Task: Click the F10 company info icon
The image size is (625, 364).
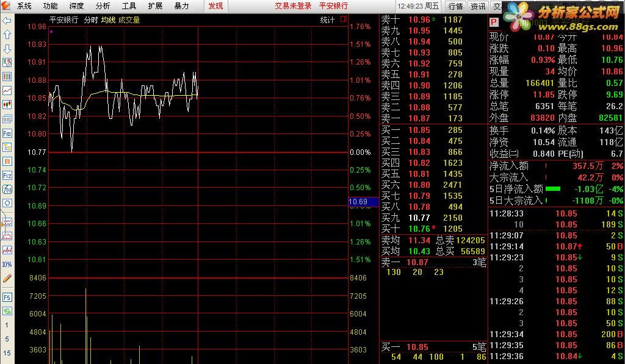Action: point(7,133)
